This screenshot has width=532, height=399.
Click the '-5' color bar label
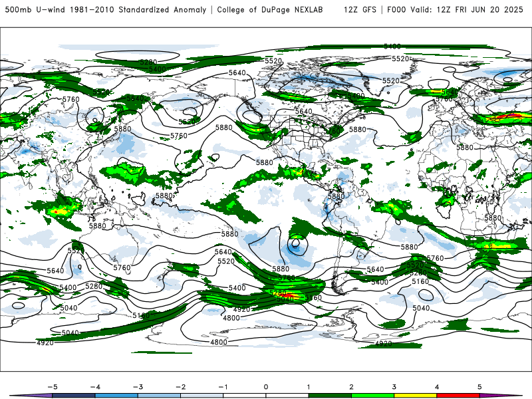point(53,387)
